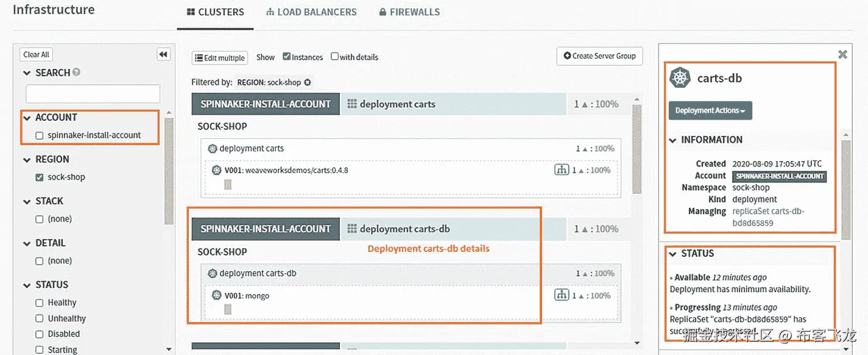The height and width of the screenshot is (355, 868).
Task: Click the cluster list vertical scrollbar
Action: tap(637, 149)
